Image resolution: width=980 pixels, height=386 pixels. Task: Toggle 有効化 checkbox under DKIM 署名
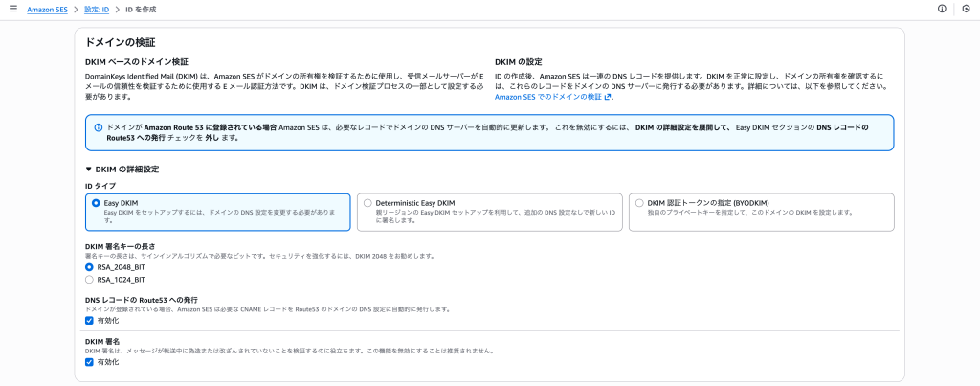pyautogui.click(x=90, y=362)
